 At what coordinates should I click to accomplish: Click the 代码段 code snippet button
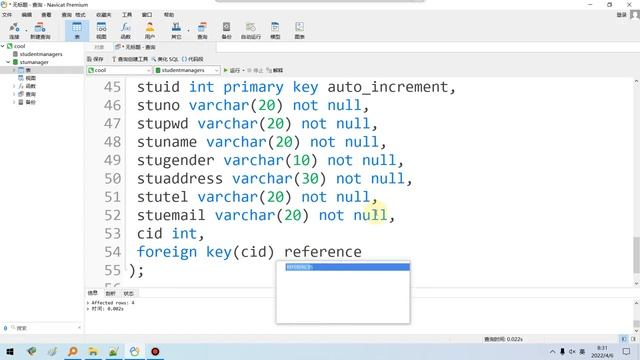click(x=193, y=59)
